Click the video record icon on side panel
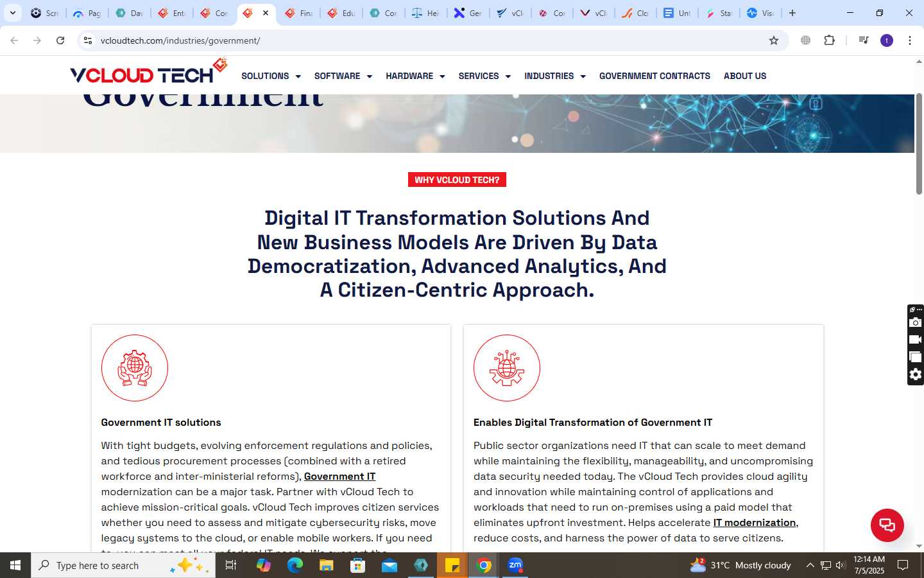Viewport: 924px width, 578px height. coord(916,340)
